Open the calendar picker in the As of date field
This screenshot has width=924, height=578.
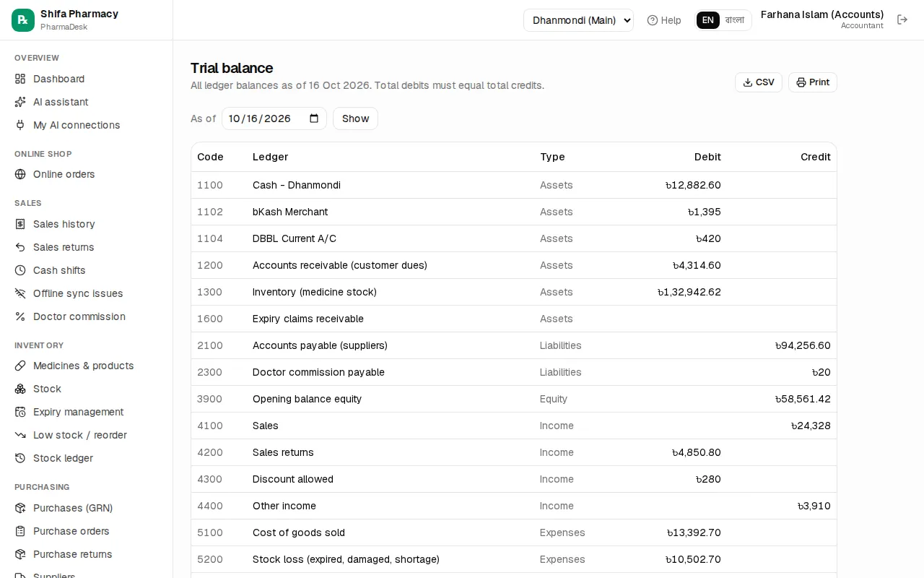[314, 118]
